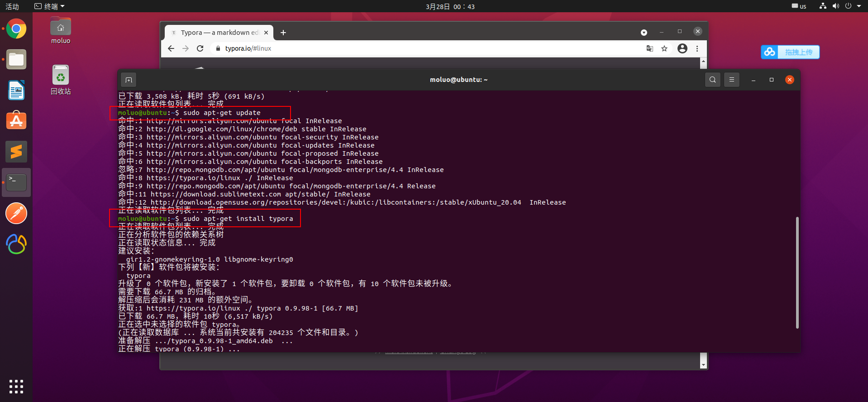The height and width of the screenshot is (402, 868).
Task: Open the Files manager in the dock
Action: [16, 59]
